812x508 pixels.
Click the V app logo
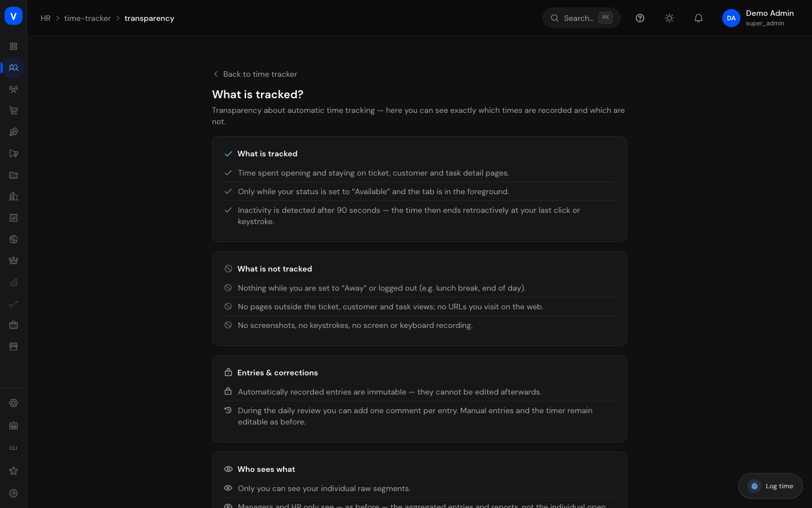[14, 16]
